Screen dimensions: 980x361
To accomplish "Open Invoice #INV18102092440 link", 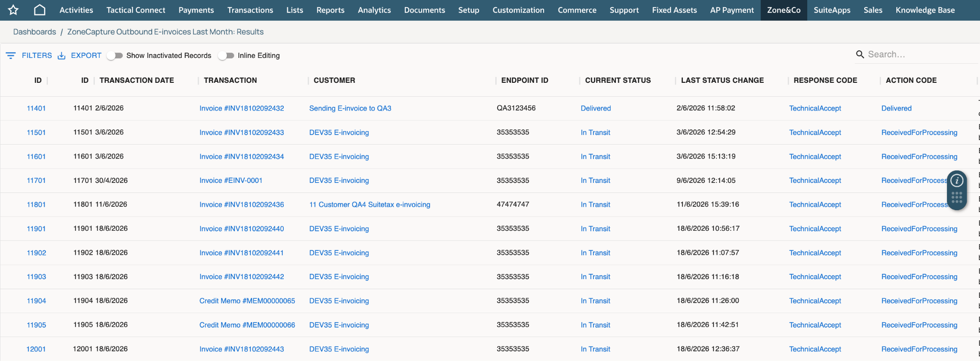I will pyautogui.click(x=242, y=229).
